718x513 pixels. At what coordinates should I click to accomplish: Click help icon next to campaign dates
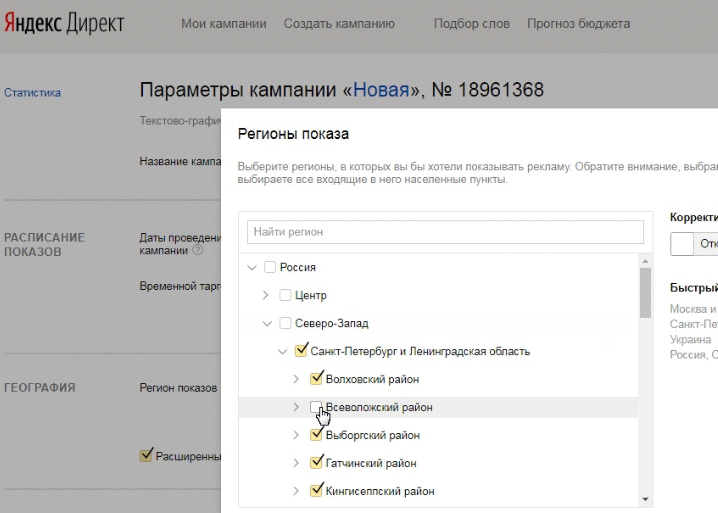197,251
